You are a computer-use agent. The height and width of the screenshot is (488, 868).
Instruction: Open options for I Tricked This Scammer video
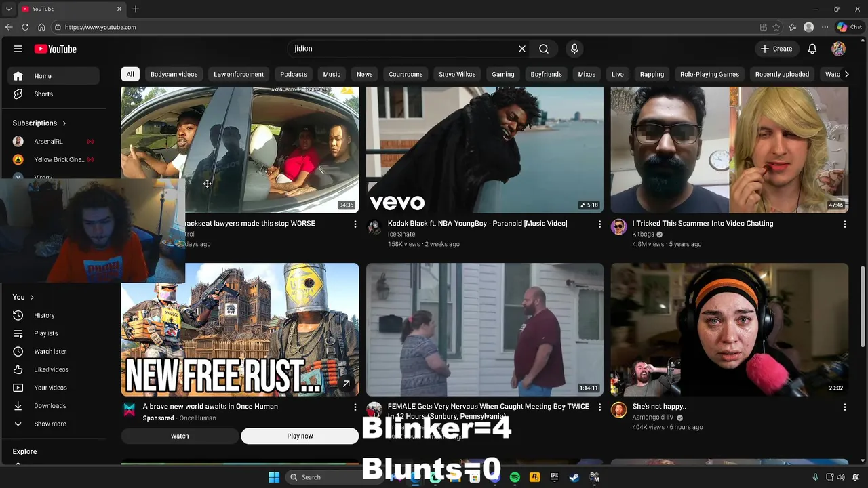click(x=844, y=224)
